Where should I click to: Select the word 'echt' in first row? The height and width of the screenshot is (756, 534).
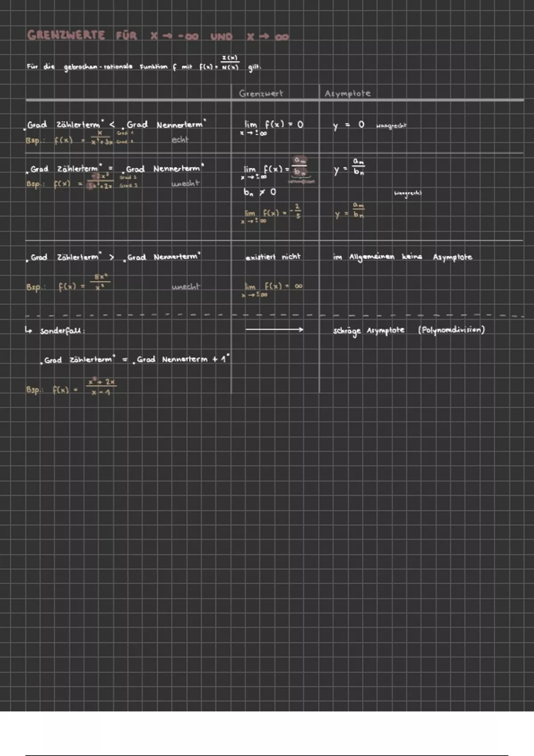pyautogui.click(x=180, y=140)
